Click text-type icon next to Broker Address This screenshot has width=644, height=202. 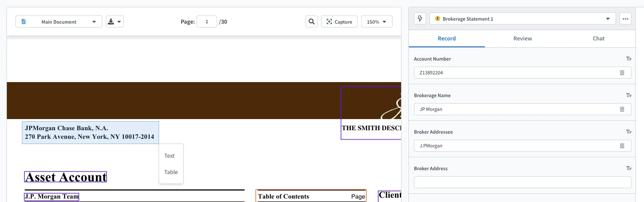point(629,168)
